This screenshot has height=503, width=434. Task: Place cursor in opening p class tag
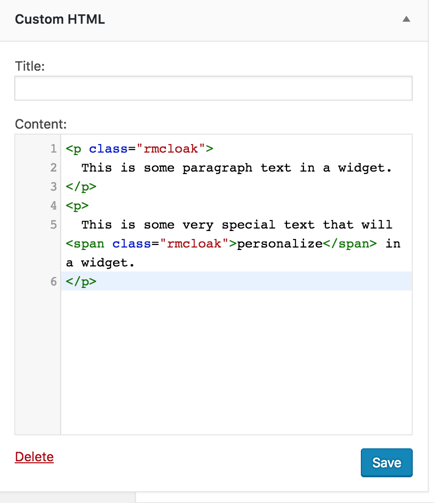tap(139, 149)
